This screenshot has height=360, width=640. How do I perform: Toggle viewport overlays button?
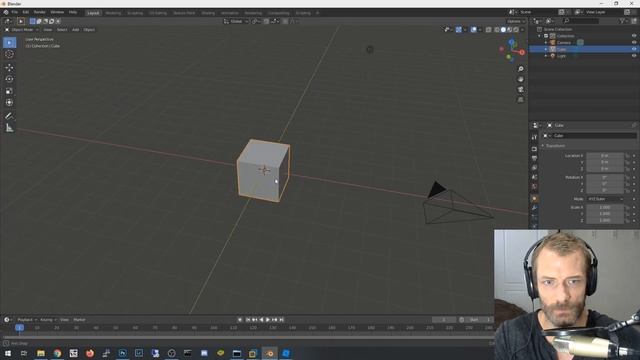point(473,29)
